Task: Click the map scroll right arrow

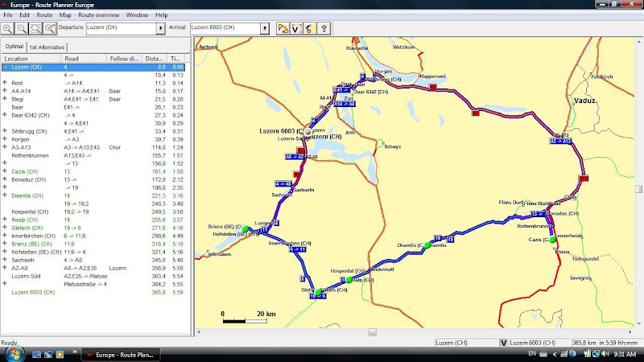Action: tap(630, 332)
